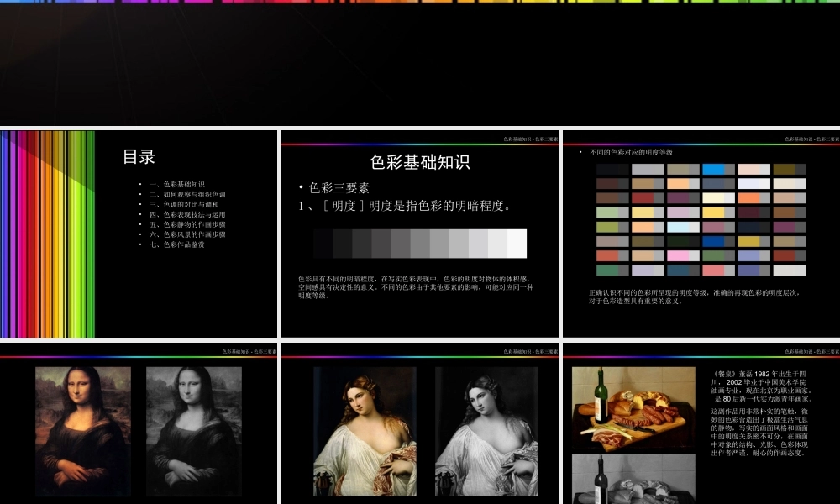Click the 色彩三要素 bullet text
This screenshot has height=504, width=840.
[x=339, y=188]
